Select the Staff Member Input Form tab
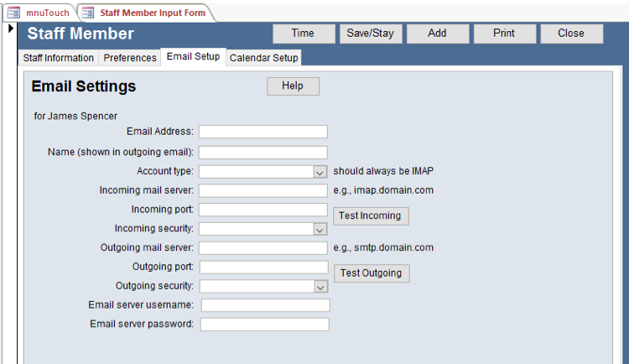Screen dimensions: 629x364 146,13
